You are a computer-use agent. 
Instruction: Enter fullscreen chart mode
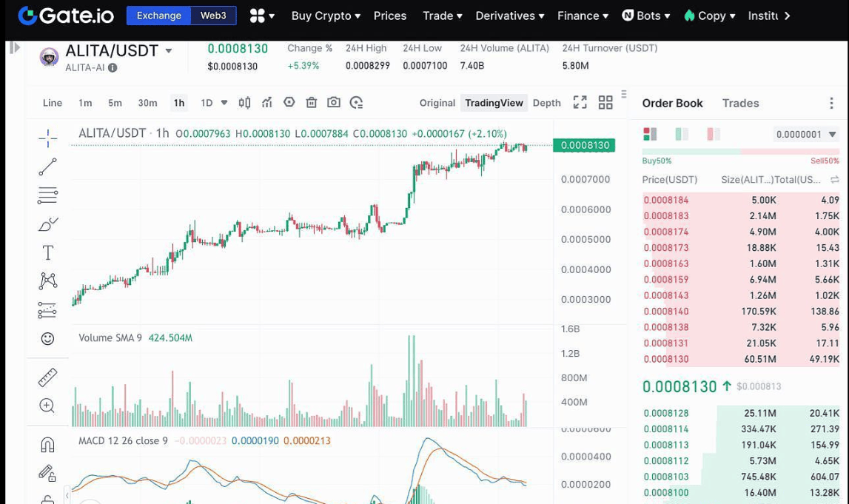coord(580,103)
